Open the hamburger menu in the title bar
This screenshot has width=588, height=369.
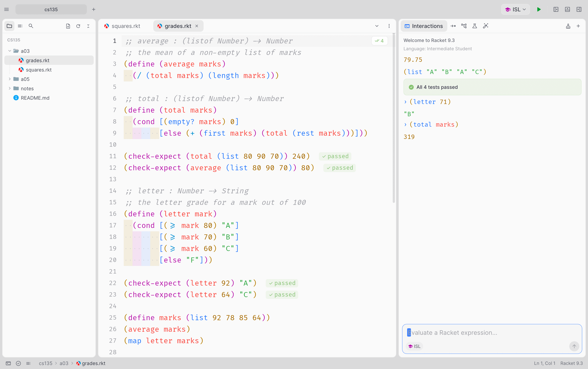pos(7,10)
